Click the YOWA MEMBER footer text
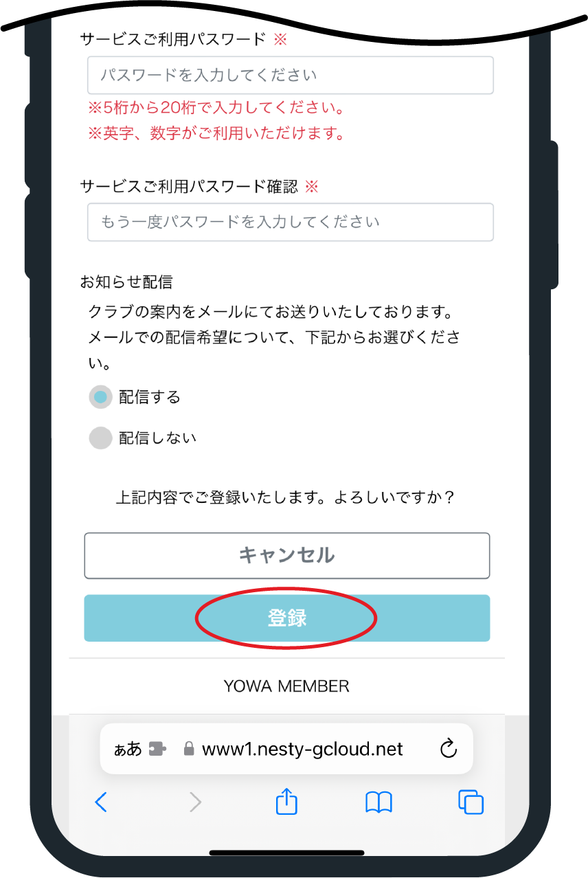The height and width of the screenshot is (878, 588). [x=286, y=686]
